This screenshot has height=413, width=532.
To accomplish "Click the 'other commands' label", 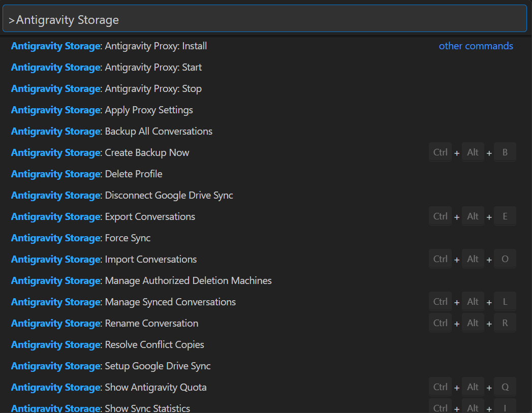I will click(476, 46).
